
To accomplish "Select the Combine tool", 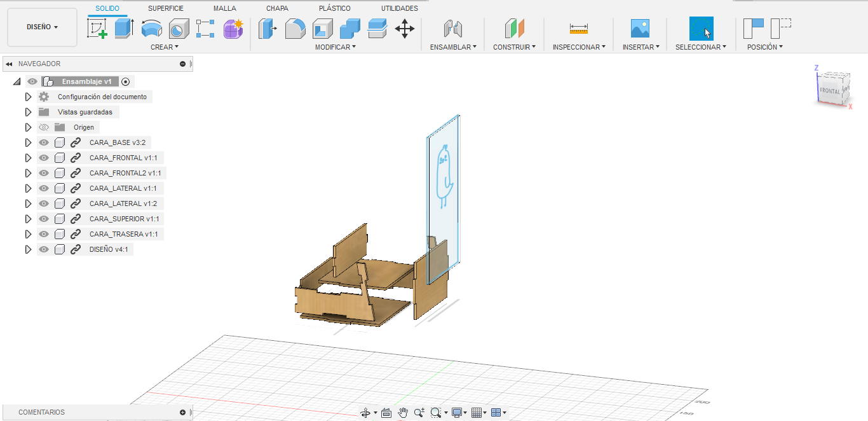I will click(350, 29).
